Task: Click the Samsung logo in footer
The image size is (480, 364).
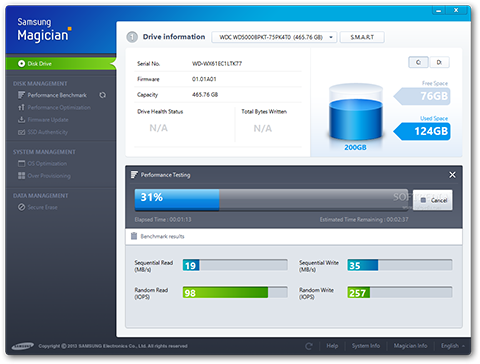Action: [23, 346]
